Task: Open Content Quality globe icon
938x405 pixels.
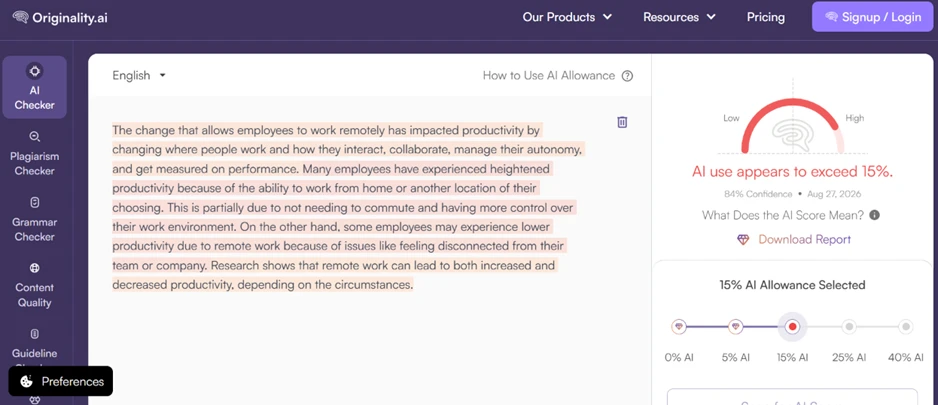Action: click(x=35, y=267)
